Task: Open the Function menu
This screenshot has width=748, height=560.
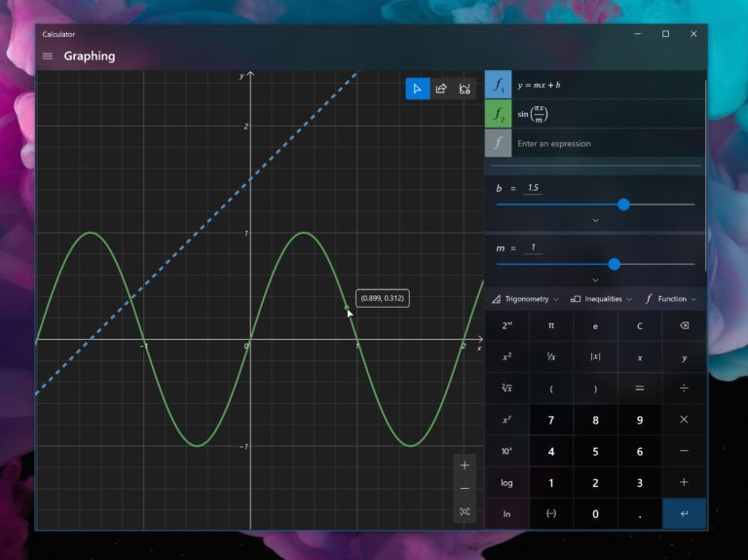Action: [x=671, y=299]
